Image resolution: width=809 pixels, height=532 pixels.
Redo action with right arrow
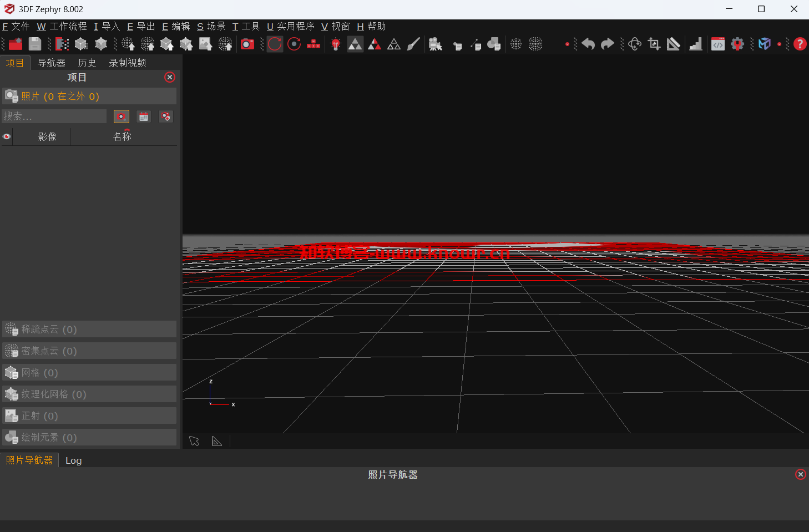point(608,44)
